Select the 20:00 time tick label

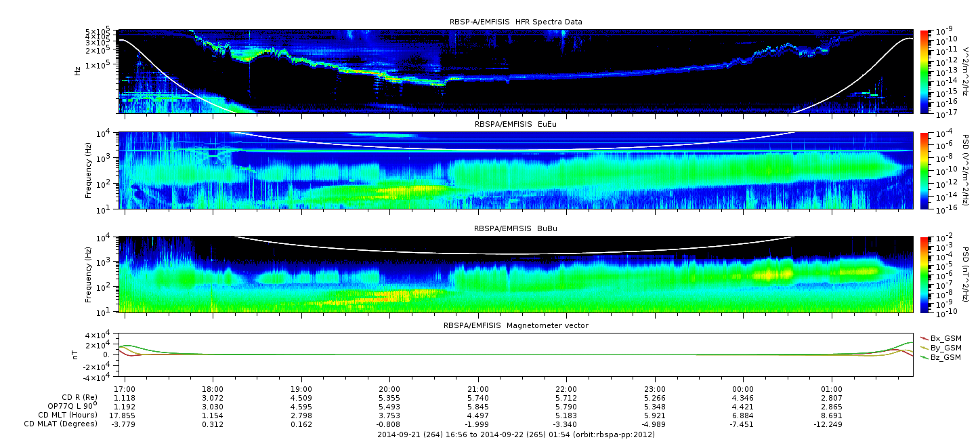click(x=389, y=389)
